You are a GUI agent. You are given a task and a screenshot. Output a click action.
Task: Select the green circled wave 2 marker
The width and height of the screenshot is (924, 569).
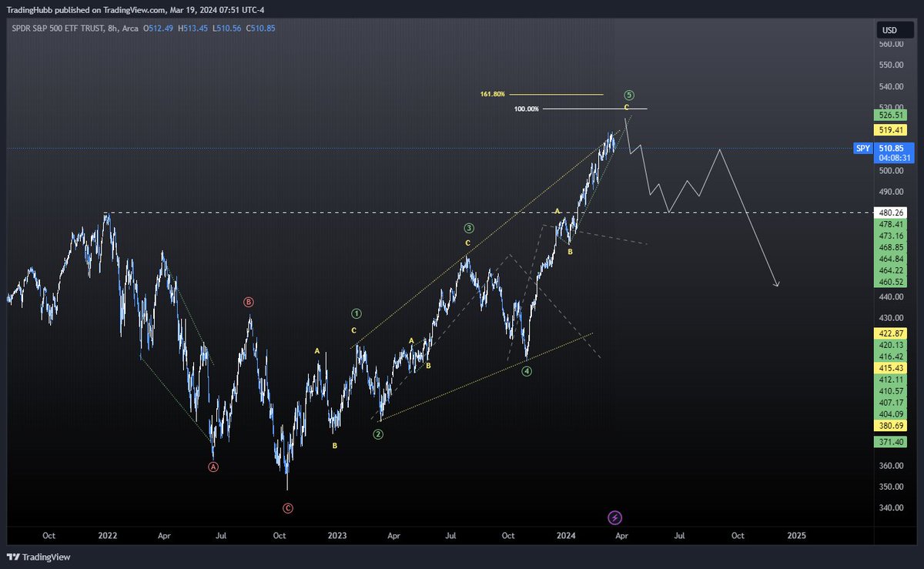coord(378,434)
